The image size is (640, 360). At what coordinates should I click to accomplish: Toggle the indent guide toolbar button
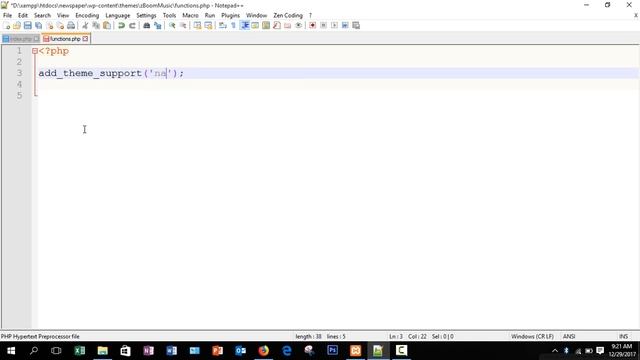[244, 26]
